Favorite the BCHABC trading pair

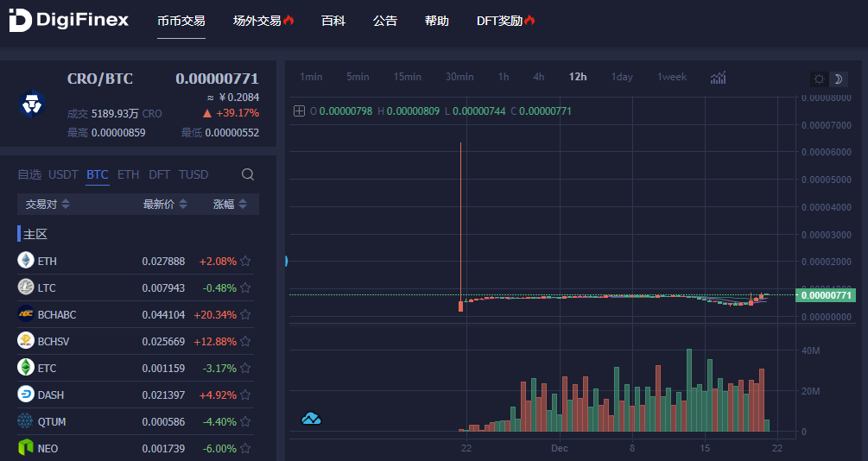pyautogui.click(x=245, y=315)
